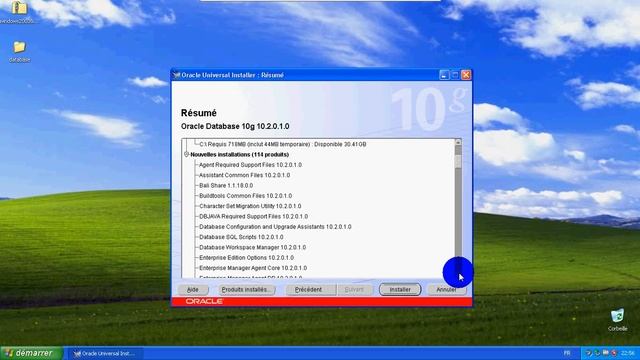Screen dimensions: 640x360
Task: Select Database Workspace Manager 10.2.0.1.0
Action: [x=253, y=247]
